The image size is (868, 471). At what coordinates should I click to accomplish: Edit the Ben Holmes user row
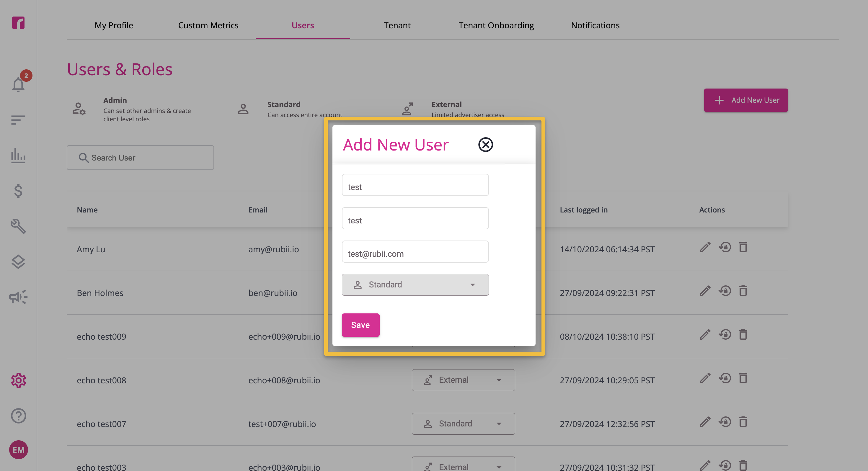pyautogui.click(x=705, y=291)
